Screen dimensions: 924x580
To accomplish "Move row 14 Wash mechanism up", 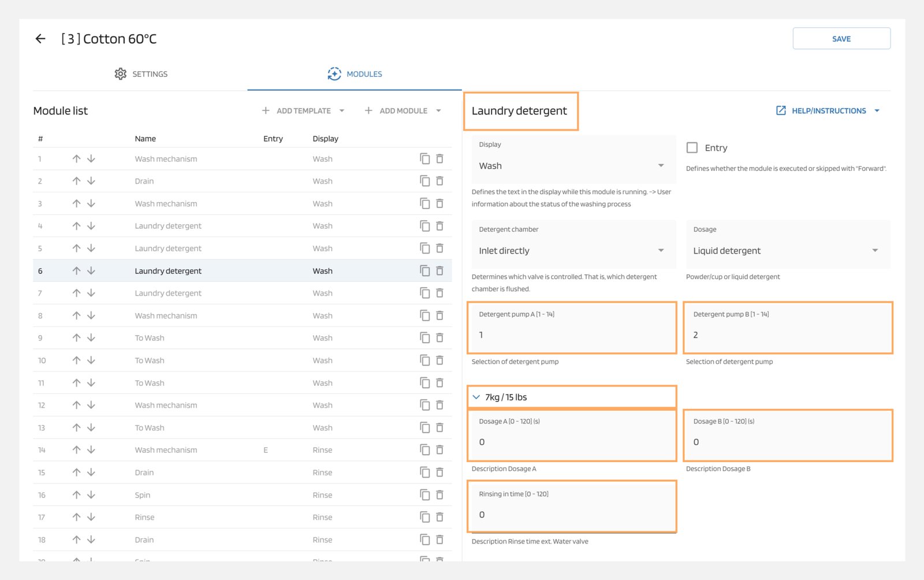I will click(76, 450).
